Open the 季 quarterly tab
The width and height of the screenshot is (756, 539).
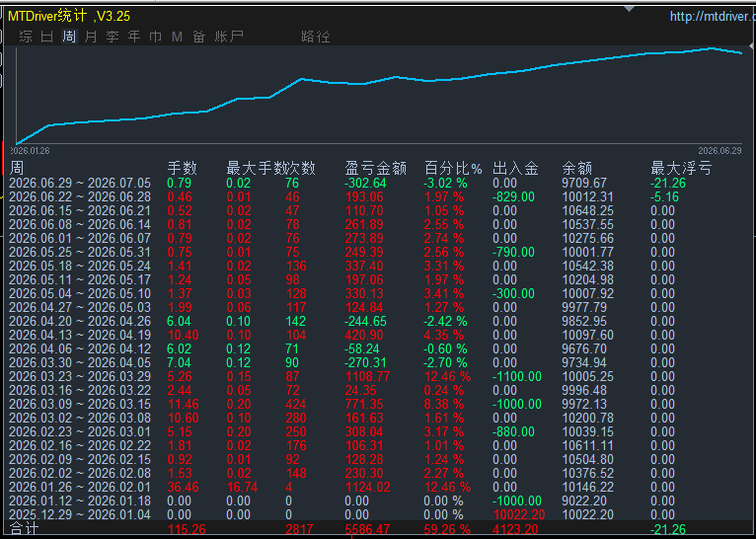click(x=113, y=37)
